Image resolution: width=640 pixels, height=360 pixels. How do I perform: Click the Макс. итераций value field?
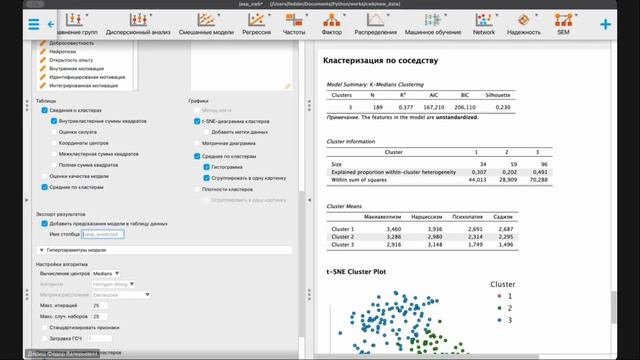100,306
